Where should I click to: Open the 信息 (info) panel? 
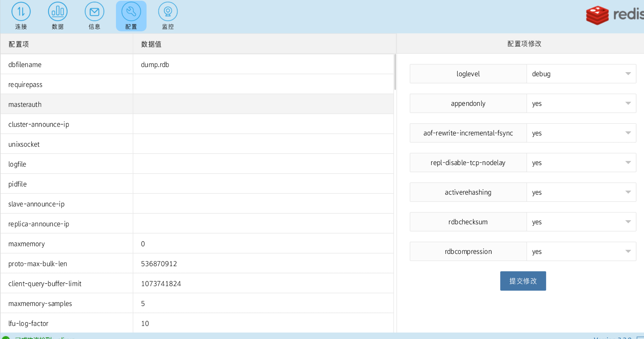pos(94,16)
